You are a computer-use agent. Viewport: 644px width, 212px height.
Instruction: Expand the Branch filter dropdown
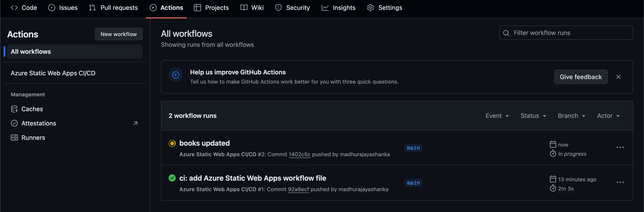coord(571,116)
